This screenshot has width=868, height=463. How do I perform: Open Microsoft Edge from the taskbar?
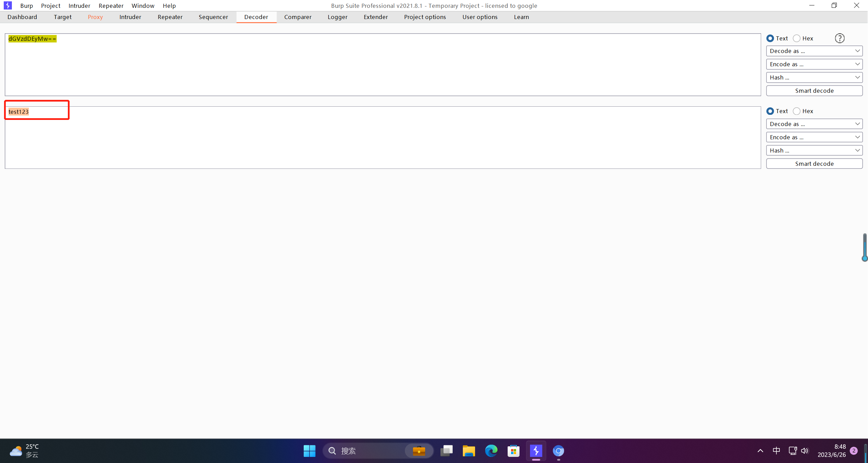[x=491, y=451]
